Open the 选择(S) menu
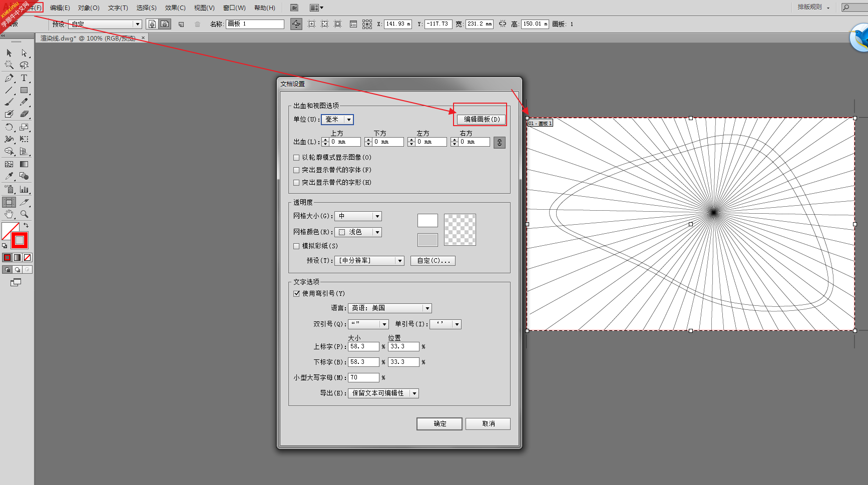Viewport: 868px width, 485px height. (x=146, y=8)
